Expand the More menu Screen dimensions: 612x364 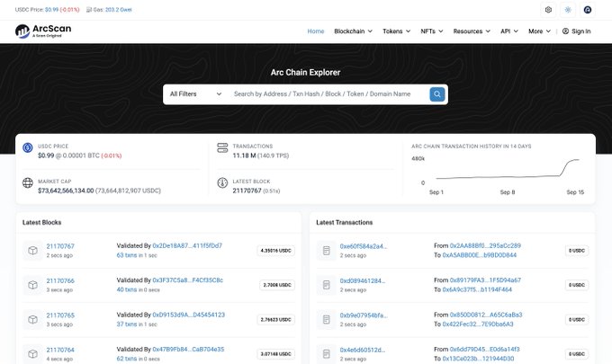[539, 31]
